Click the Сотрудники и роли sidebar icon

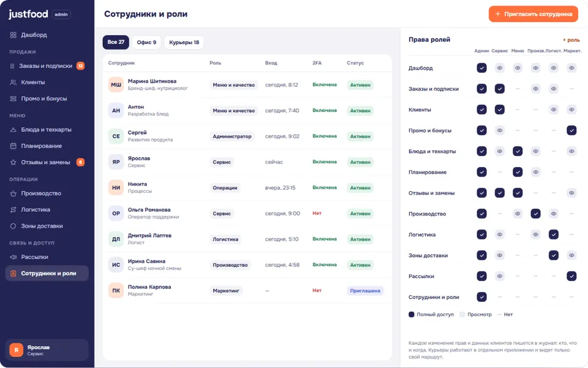tap(13, 274)
